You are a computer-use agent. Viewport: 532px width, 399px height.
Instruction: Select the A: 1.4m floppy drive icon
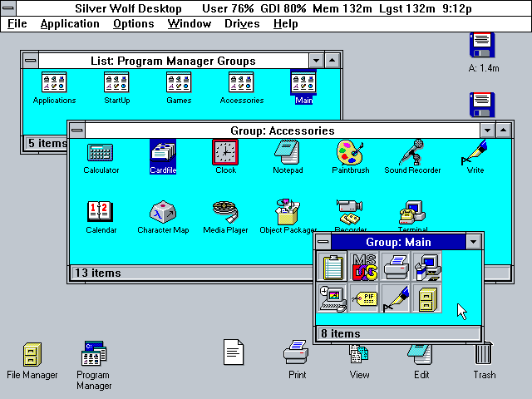point(482,45)
